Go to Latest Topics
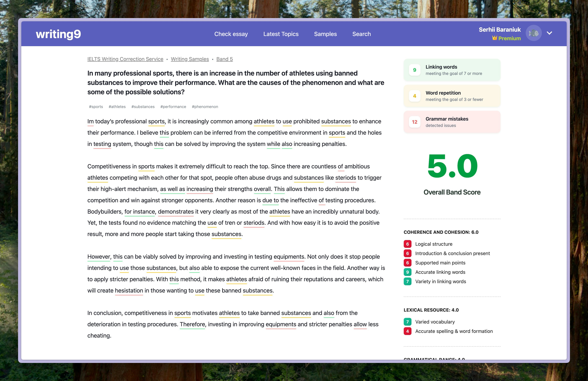588x381 pixels. [281, 34]
